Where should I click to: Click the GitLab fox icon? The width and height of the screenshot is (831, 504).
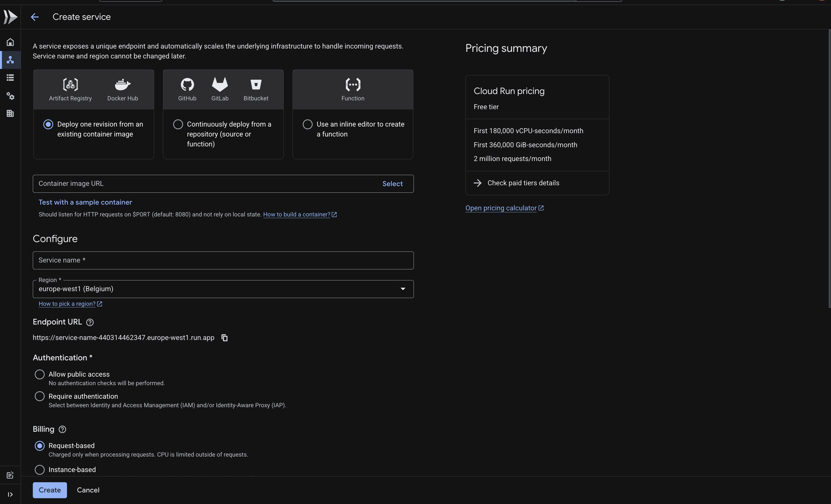tap(220, 84)
